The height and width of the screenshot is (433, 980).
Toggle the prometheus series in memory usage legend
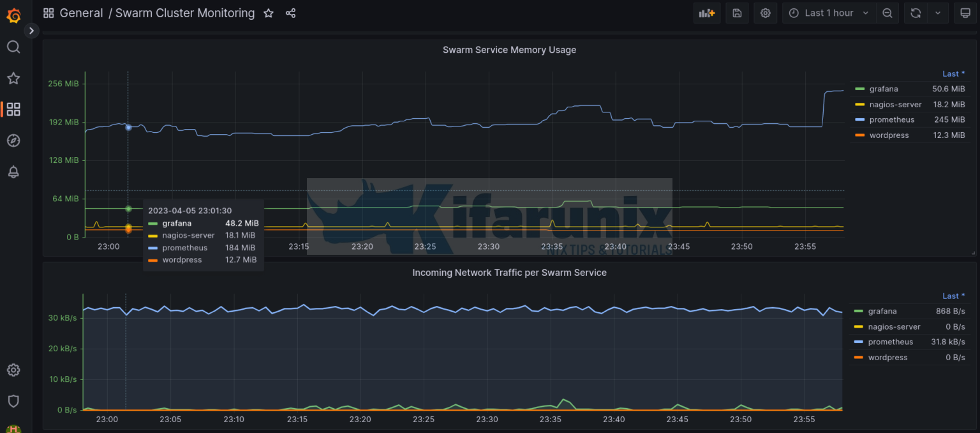(893, 119)
